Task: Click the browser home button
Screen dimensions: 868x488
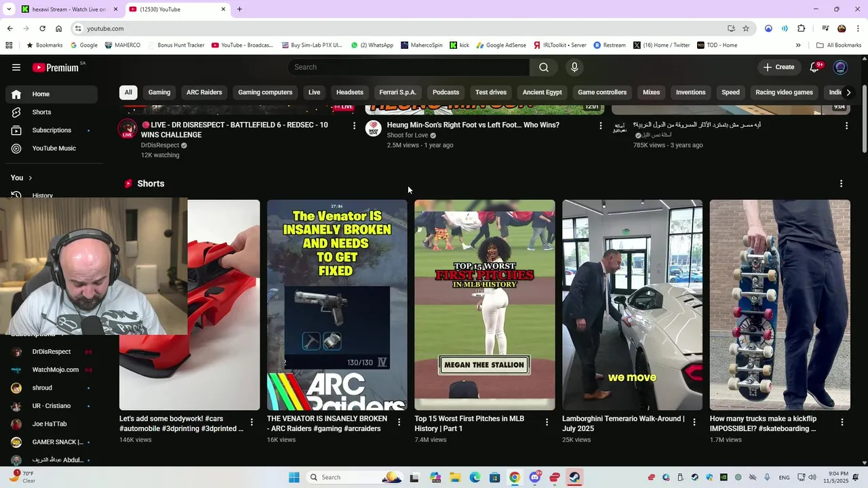Action: point(58,28)
